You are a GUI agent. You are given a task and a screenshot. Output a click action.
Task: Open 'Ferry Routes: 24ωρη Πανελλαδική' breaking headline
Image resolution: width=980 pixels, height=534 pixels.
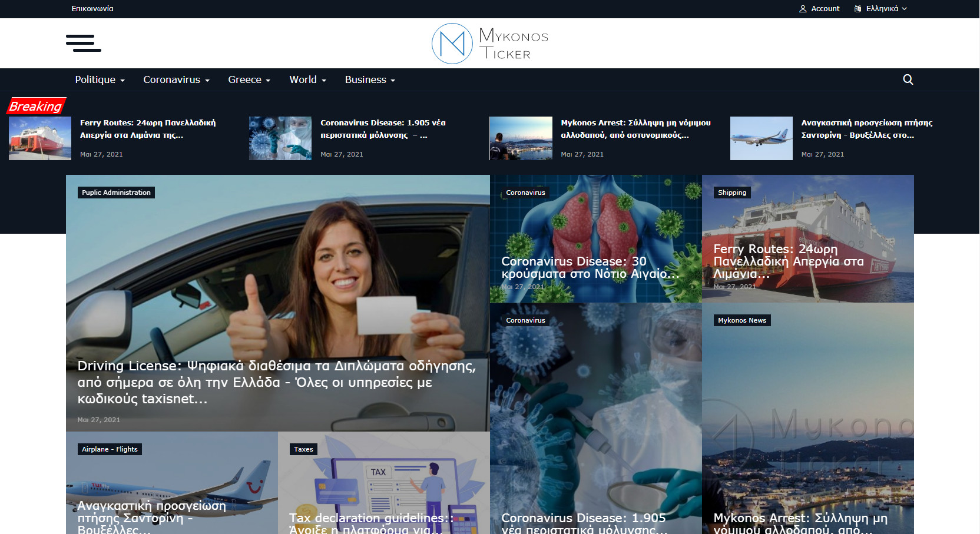click(x=148, y=129)
